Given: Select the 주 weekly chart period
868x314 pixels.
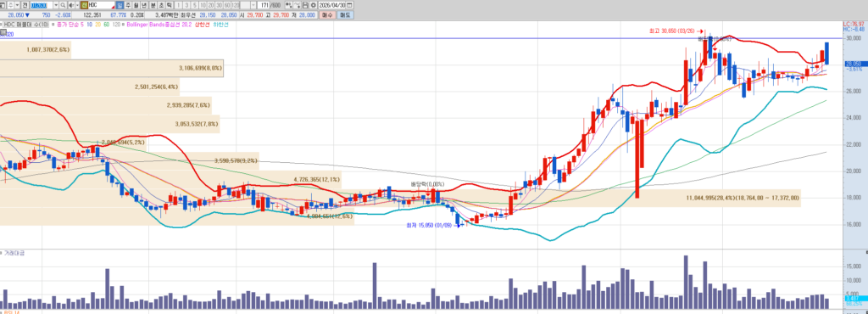Looking at the screenshot, I should pyautogui.click(x=129, y=5).
